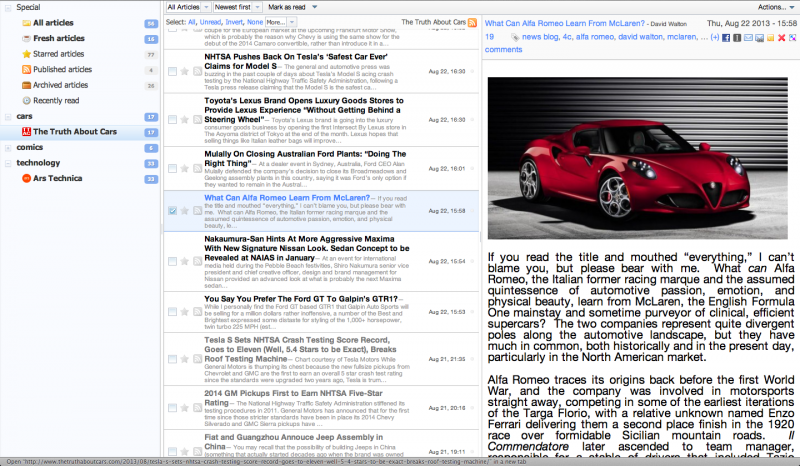Star the Alfa Romeo McLaren article

pos(184,211)
